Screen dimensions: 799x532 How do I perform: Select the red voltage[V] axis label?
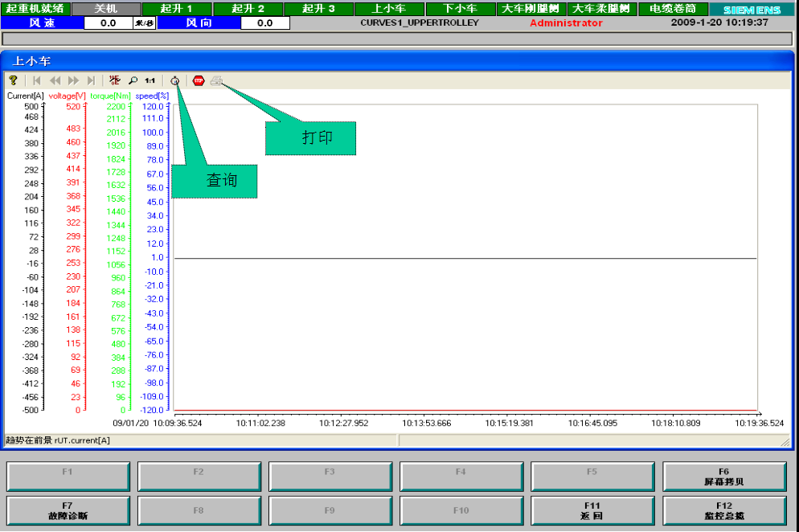tap(67, 96)
